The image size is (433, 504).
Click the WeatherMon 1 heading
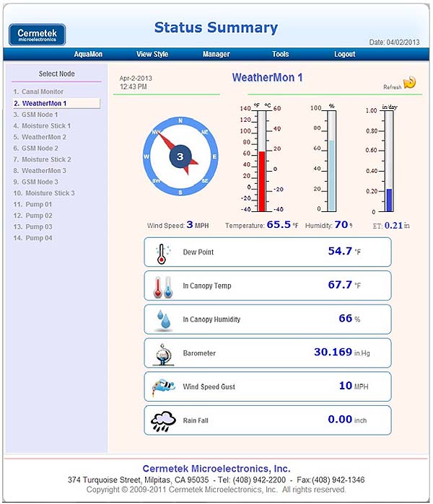[x=267, y=77]
